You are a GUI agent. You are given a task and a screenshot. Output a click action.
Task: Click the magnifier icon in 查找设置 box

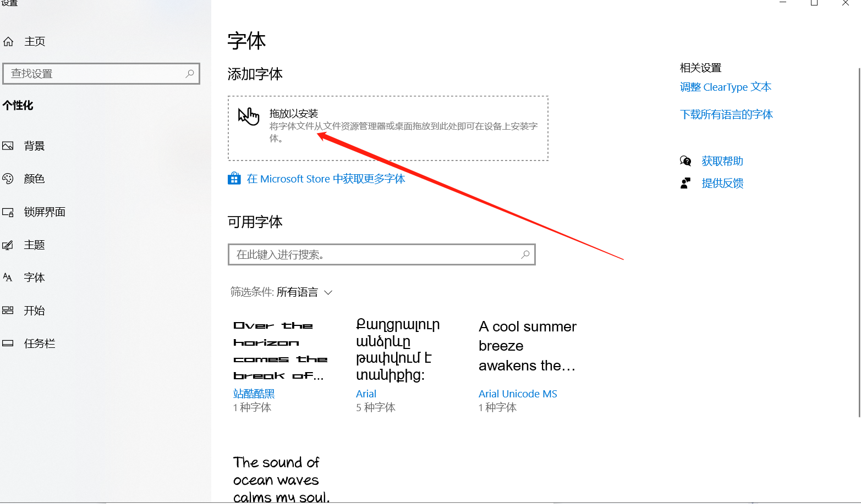coord(190,73)
